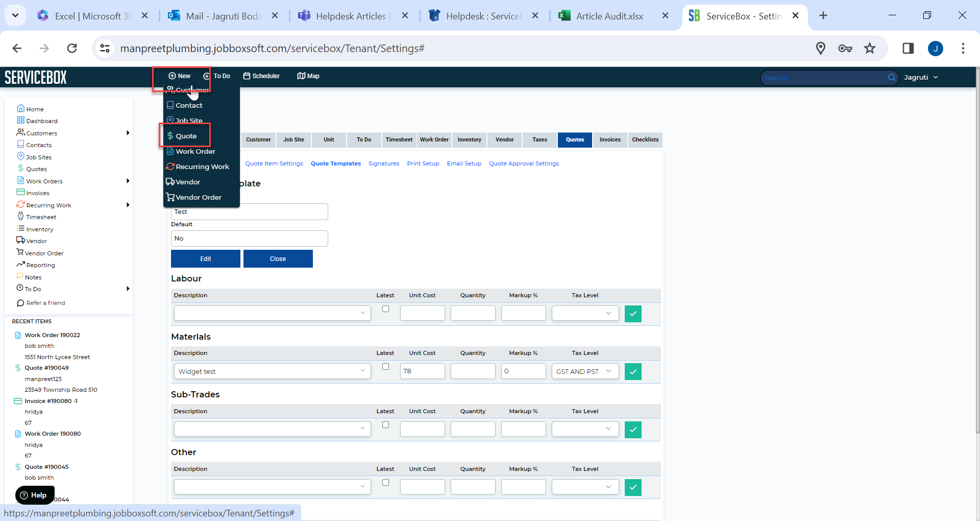Toggle Latest checkbox in Sub-Trades row
Viewport: 980px width, 521px height.
click(385, 425)
